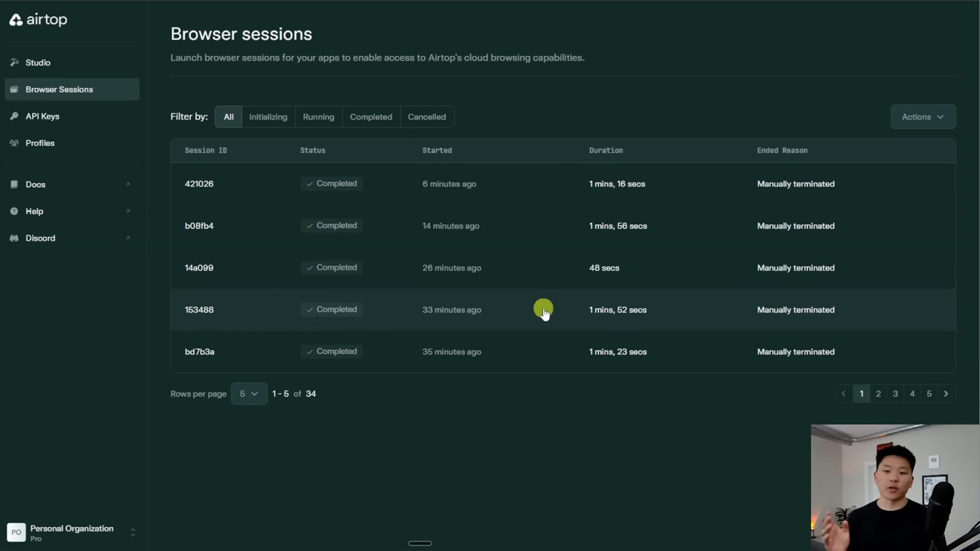Screen dimensions: 980x551
Task: Click '35 minutes ago' started time
Action: coord(451,351)
